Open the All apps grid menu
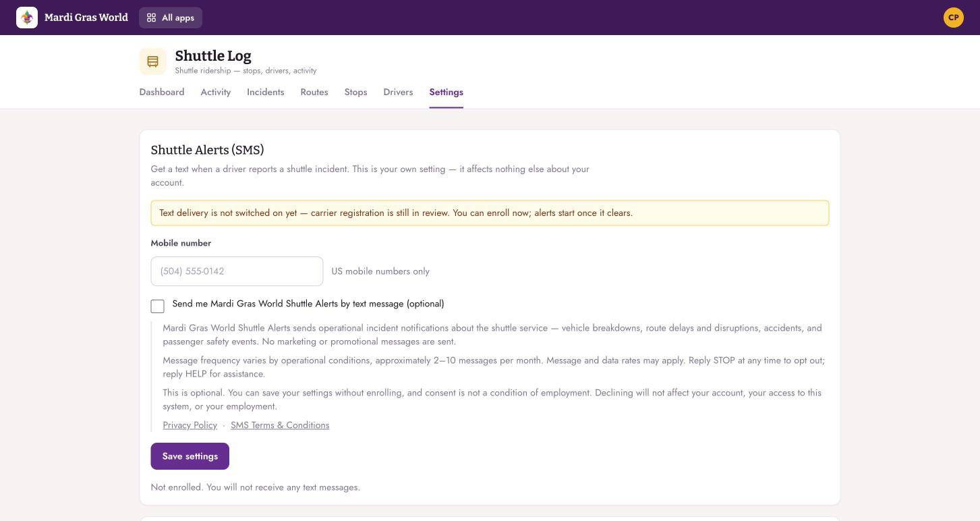 (171, 18)
